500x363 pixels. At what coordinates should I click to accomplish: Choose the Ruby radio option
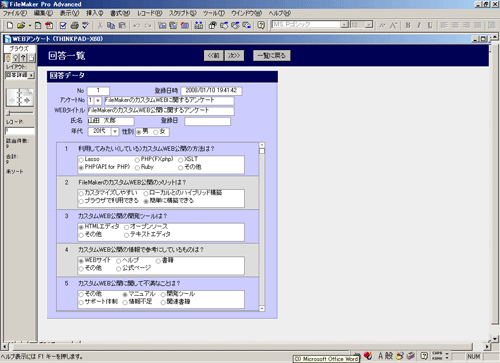click(x=137, y=168)
